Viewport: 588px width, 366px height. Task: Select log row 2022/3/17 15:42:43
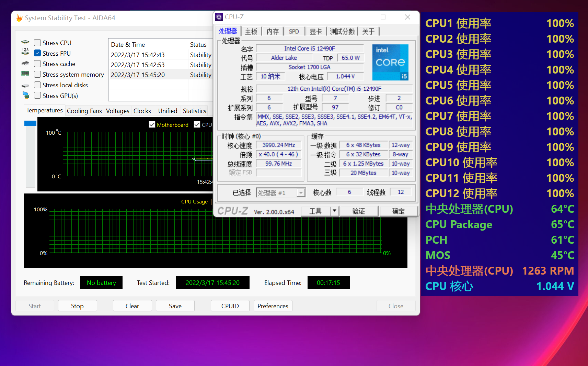tap(161, 55)
